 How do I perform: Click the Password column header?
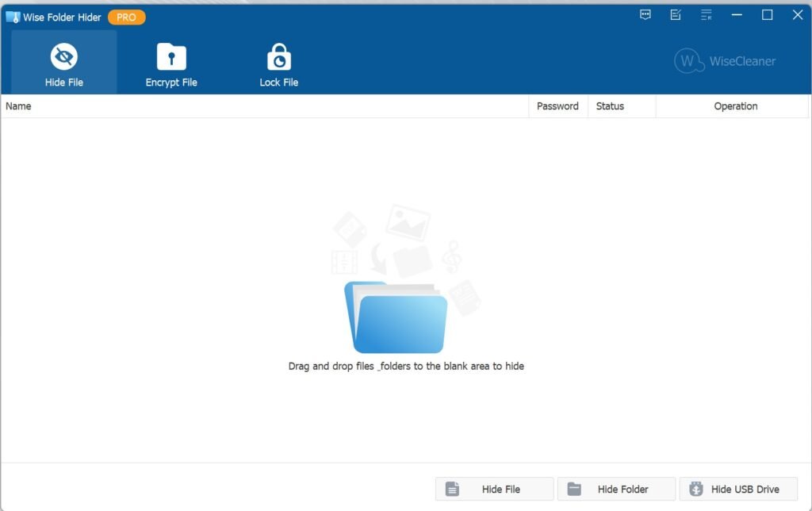pos(557,106)
